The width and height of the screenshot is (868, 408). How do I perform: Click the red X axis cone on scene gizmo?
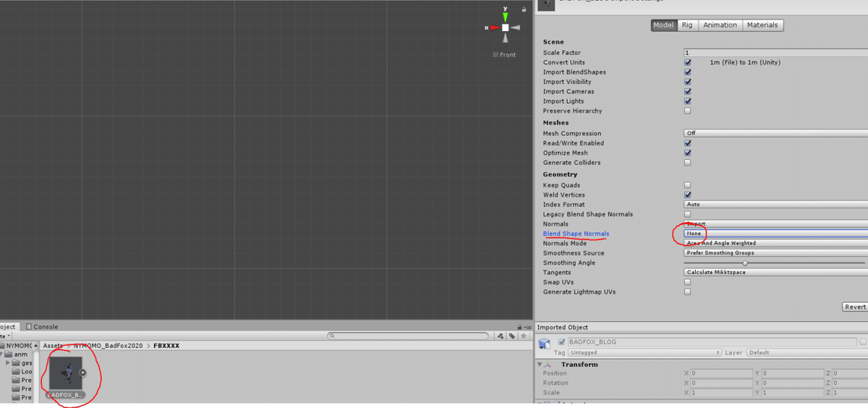point(495,27)
